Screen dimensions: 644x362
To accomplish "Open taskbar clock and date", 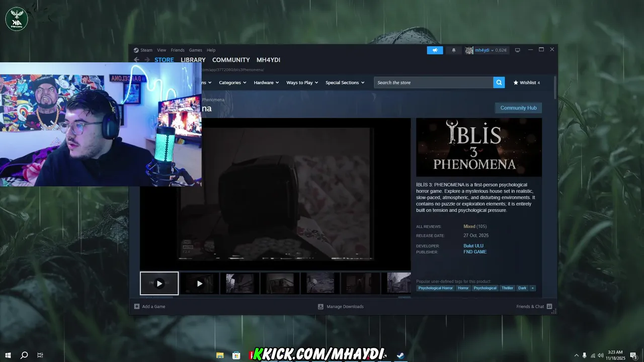I will [615, 355].
